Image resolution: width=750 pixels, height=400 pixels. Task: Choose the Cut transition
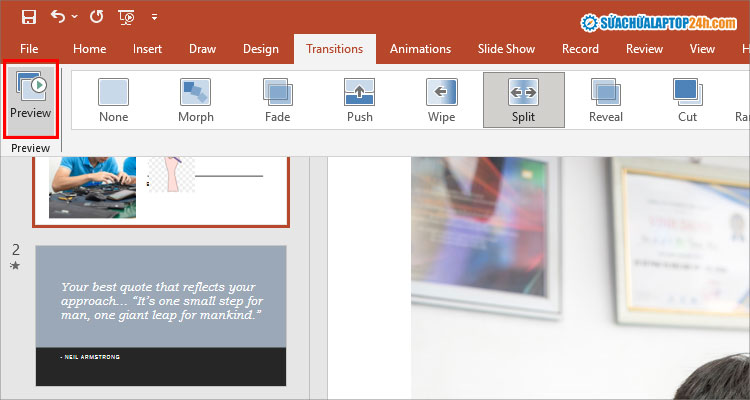point(687,100)
